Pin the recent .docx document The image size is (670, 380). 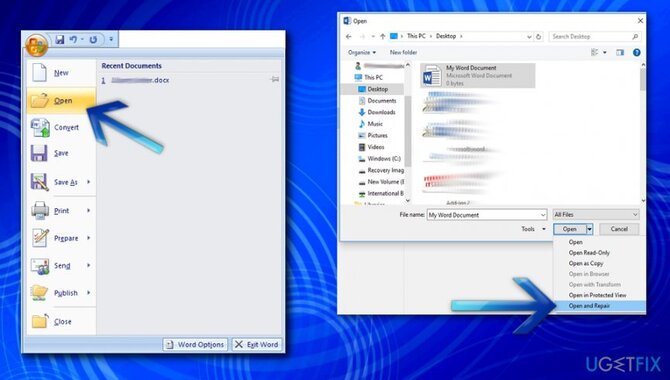tap(275, 80)
